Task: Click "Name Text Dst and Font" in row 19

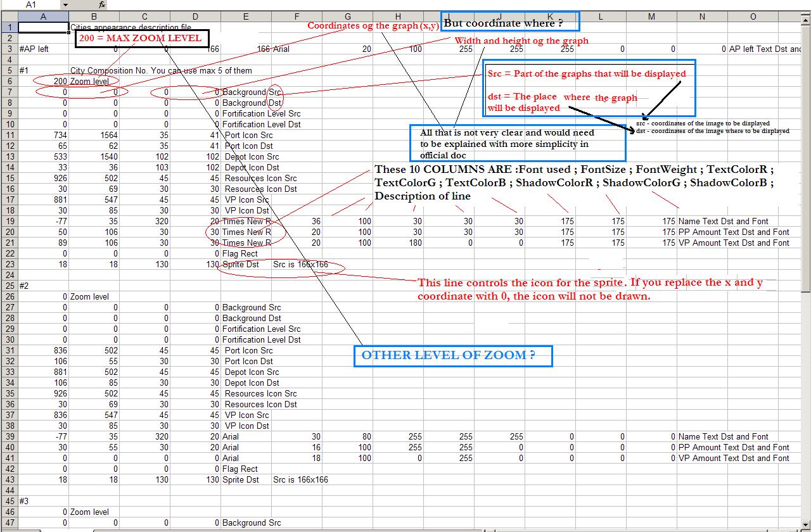Action: [x=724, y=221]
